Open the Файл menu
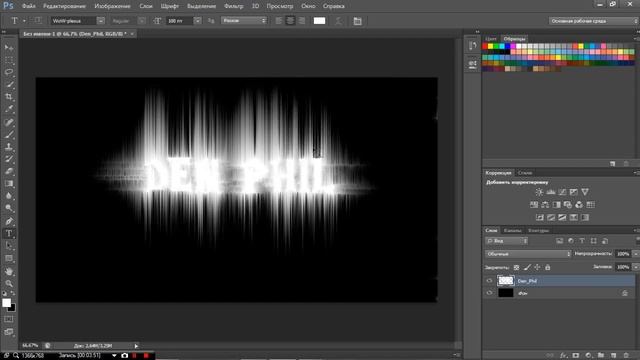Viewport: 640px width, 360px height. 29,6
